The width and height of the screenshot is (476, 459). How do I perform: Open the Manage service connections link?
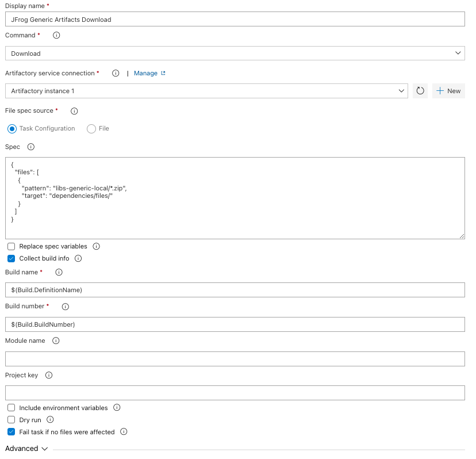[144, 73]
